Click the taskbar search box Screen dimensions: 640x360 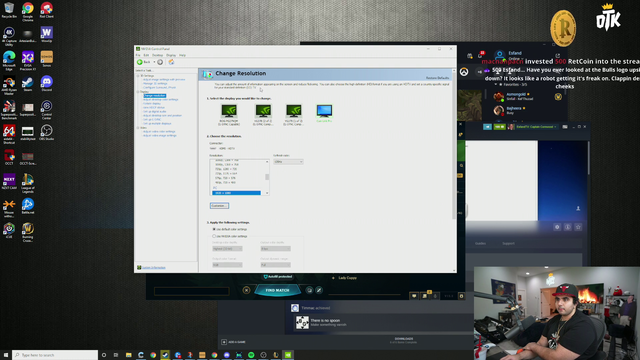[x=55, y=355]
